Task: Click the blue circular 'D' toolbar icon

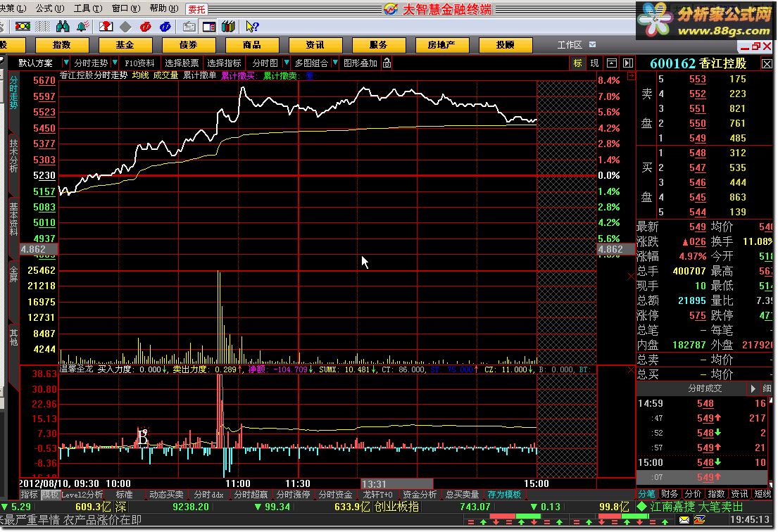Action: 165,26
